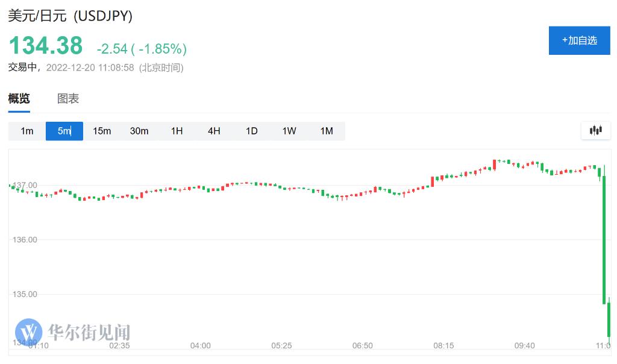Click the 134.38 current price

tap(45, 46)
